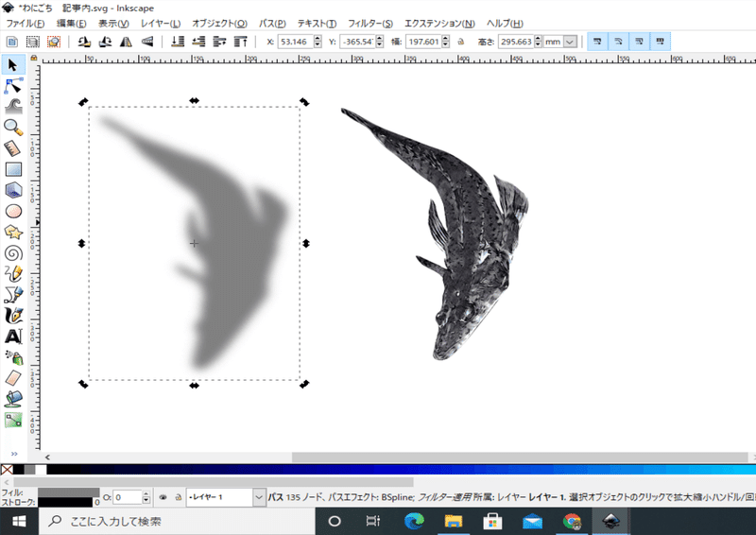The image size is (756, 535).
Task: Select the Spiral tool
Action: (x=13, y=252)
